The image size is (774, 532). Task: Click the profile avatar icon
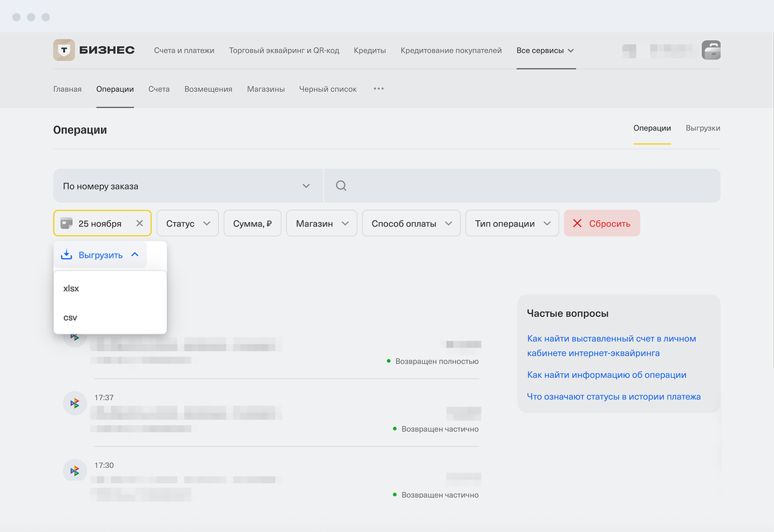711,50
